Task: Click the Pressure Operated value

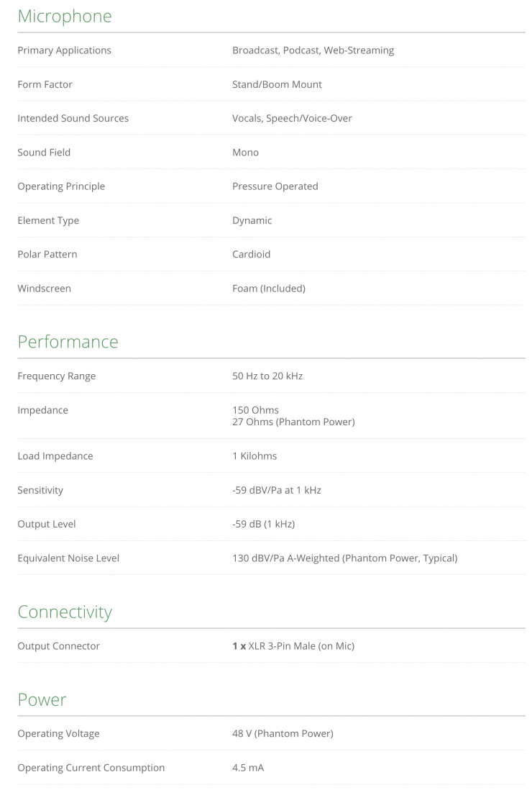Action: tap(275, 186)
